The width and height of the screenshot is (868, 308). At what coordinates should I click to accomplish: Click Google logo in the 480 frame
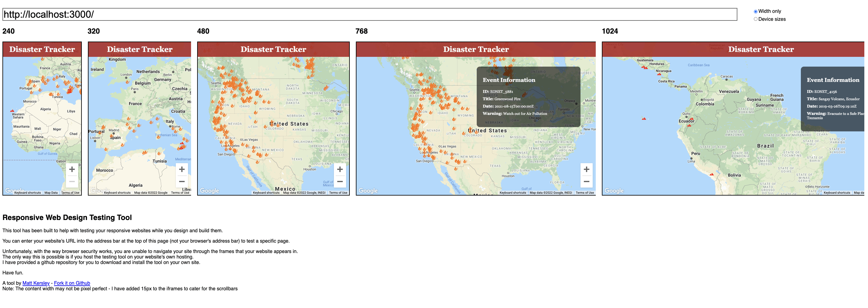210,191
